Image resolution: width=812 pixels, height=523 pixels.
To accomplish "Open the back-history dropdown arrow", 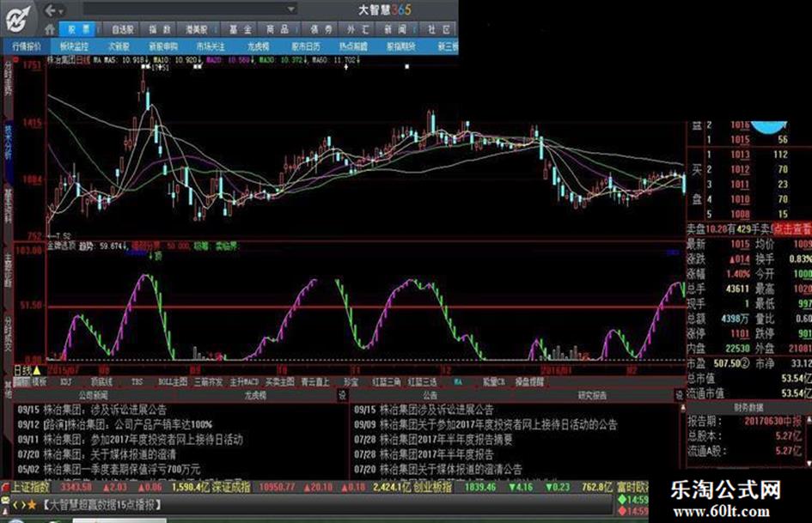I will click(x=61, y=11).
